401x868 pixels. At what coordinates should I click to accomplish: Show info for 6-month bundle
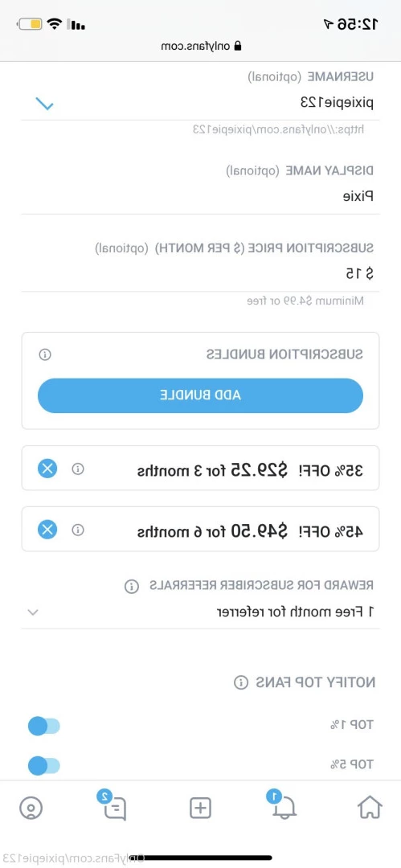pos(78,530)
